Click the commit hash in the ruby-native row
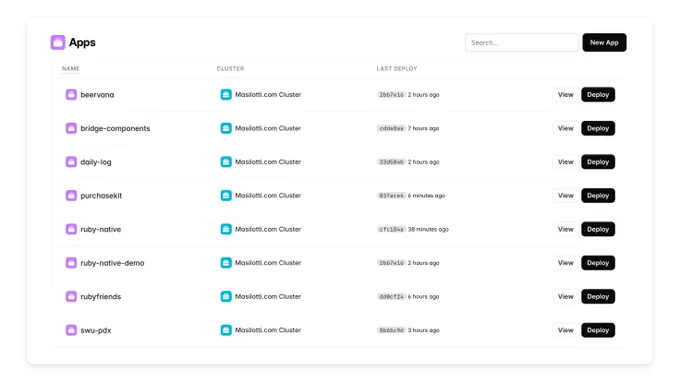Viewport: 680px width, 382px height. pos(391,229)
